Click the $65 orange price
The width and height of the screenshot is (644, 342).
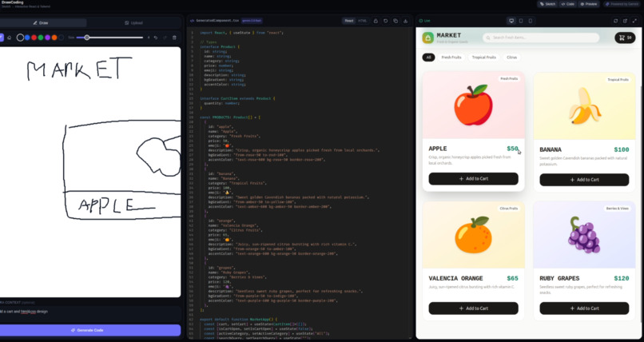(512, 278)
